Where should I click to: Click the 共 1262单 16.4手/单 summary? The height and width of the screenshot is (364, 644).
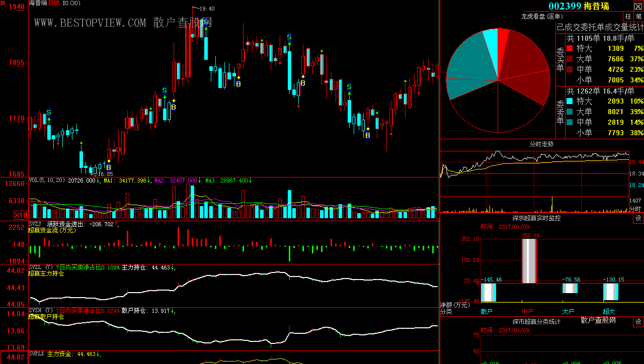tap(601, 91)
